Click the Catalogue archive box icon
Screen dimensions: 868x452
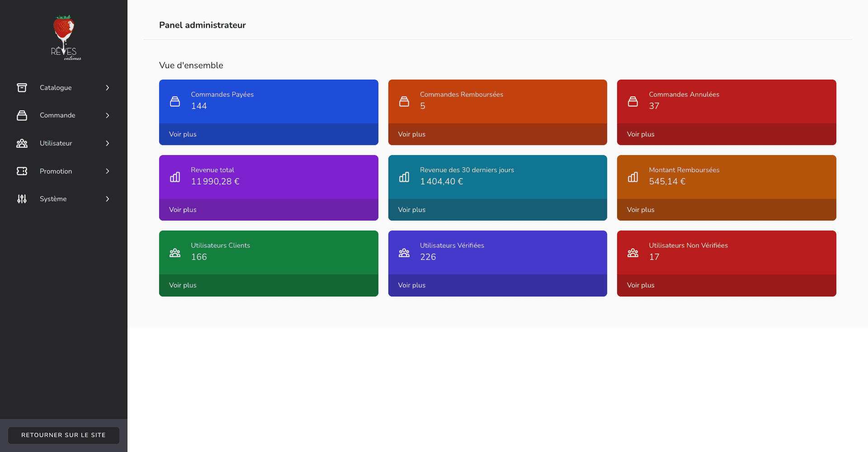pyautogui.click(x=22, y=88)
